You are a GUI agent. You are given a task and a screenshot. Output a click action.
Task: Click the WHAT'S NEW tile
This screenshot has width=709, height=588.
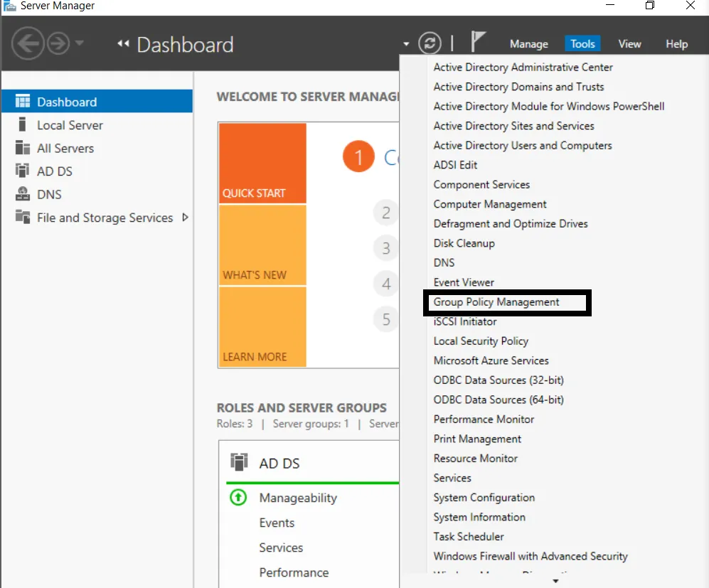point(262,245)
